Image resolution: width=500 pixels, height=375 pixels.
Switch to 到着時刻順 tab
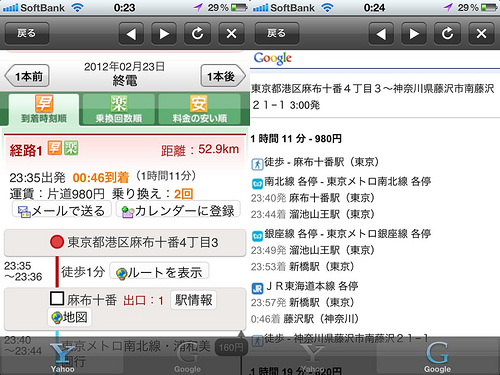click(44, 109)
